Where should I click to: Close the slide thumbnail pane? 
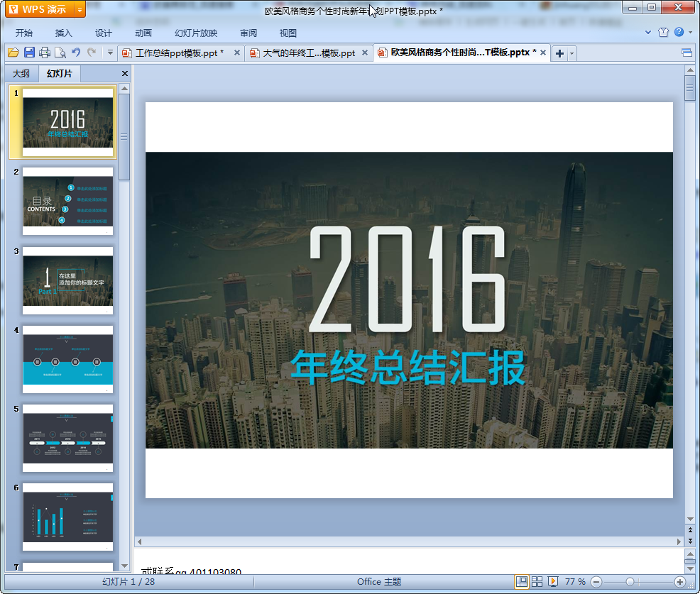(124, 74)
